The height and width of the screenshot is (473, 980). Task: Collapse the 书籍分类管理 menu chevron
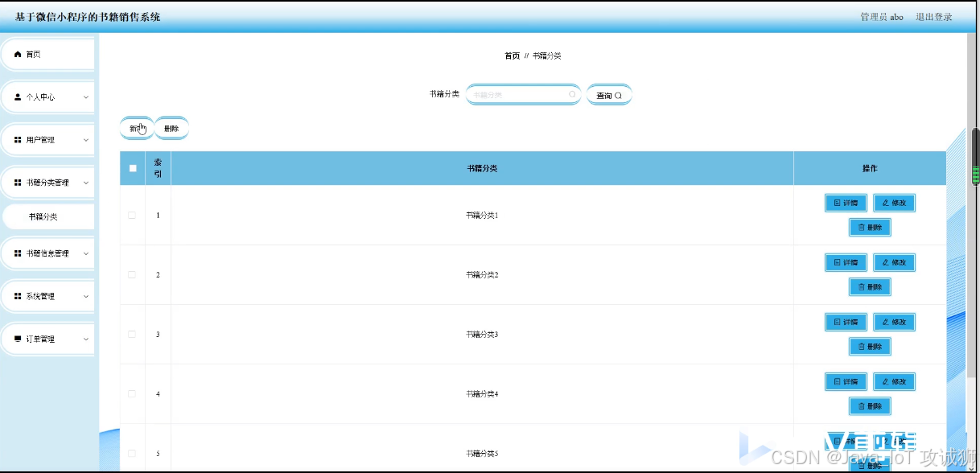[x=86, y=183]
